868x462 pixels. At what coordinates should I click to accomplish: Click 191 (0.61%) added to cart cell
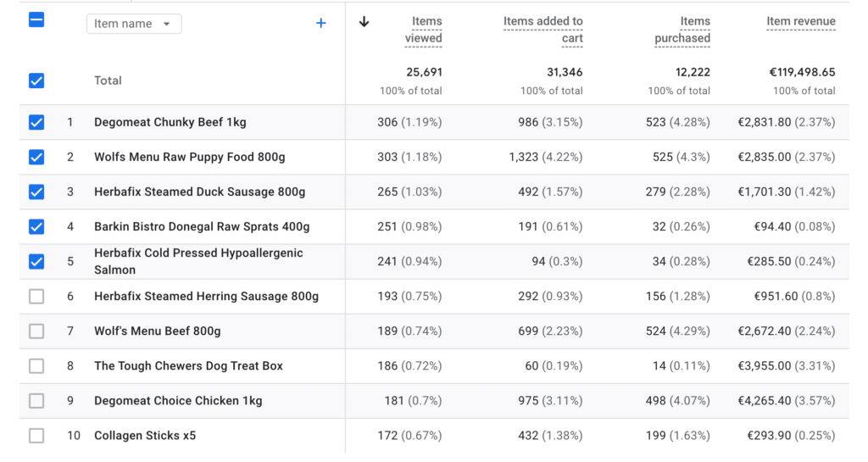550,227
